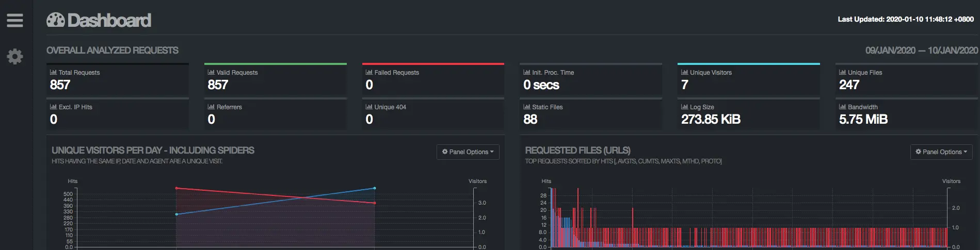
Task: Click the Unique Files value 247
Action: coord(849,85)
